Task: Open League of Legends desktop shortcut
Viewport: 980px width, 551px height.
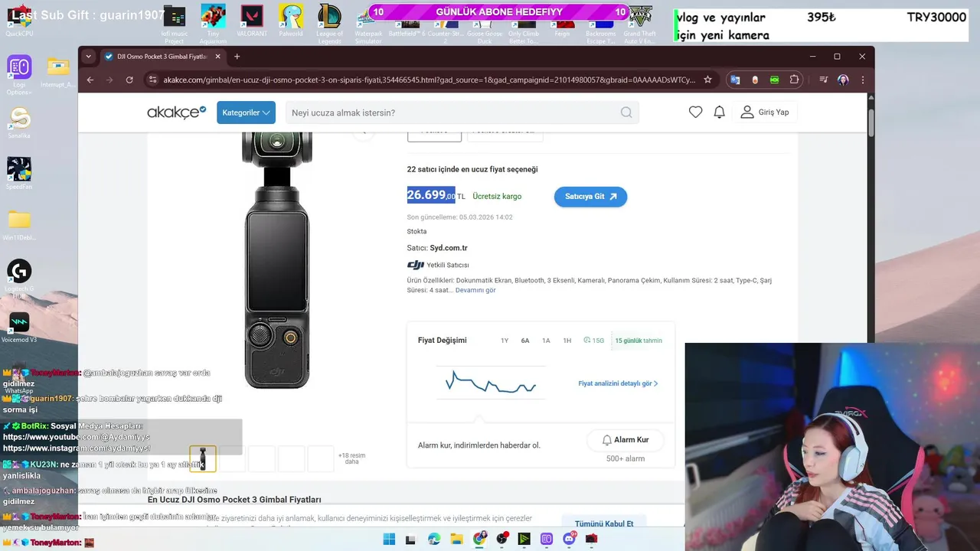Action: pyautogui.click(x=330, y=23)
